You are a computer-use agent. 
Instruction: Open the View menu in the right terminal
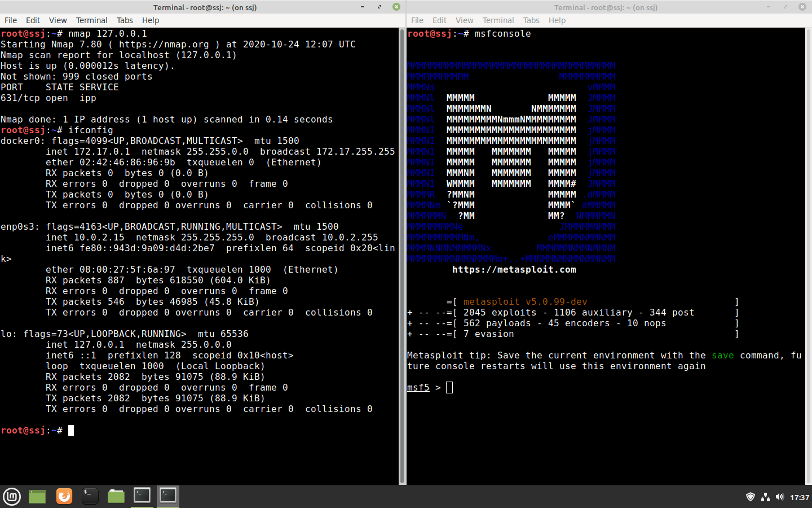(x=464, y=20)
